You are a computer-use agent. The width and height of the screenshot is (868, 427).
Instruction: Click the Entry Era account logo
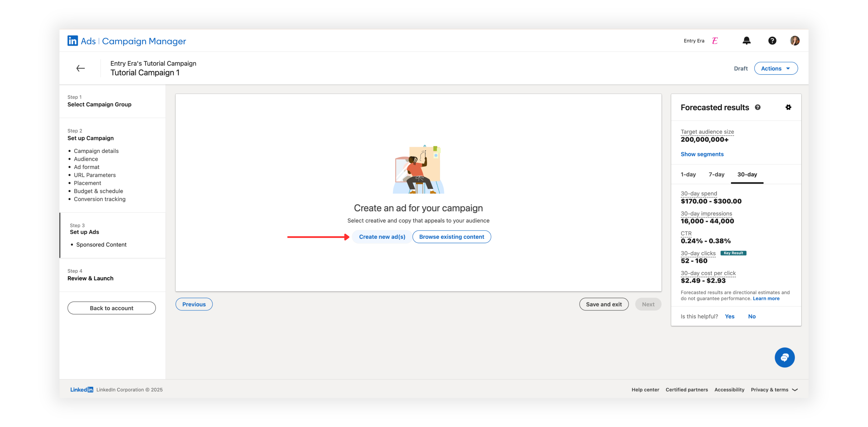(715, 41)
